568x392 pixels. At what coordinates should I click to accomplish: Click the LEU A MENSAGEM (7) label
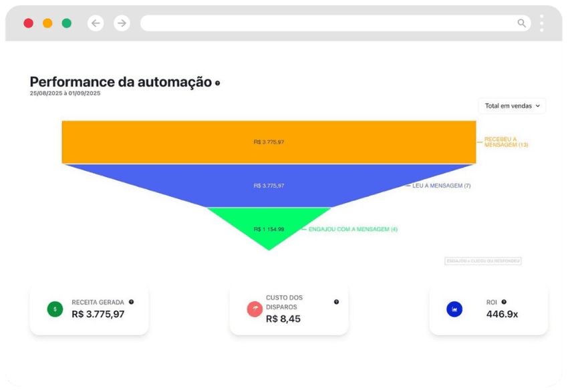coord(441,186)
